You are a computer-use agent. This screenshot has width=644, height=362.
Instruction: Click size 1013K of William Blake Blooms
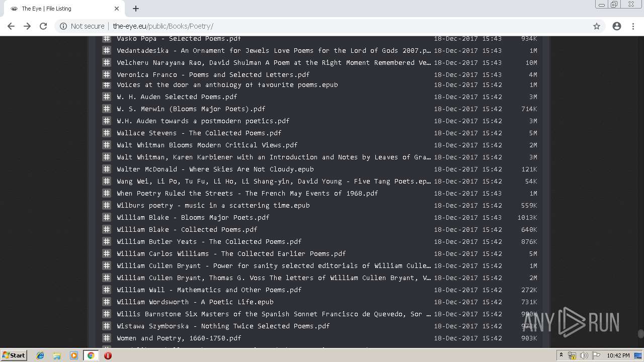click(527, 217)
